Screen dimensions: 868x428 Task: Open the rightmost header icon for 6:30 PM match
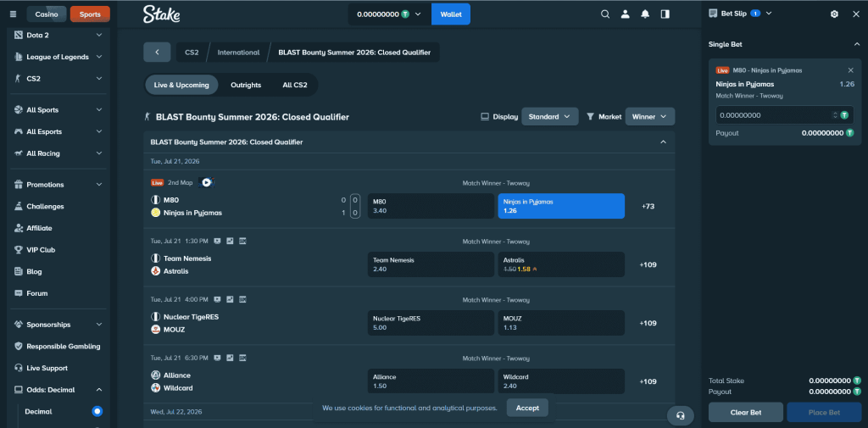(242, 358)
